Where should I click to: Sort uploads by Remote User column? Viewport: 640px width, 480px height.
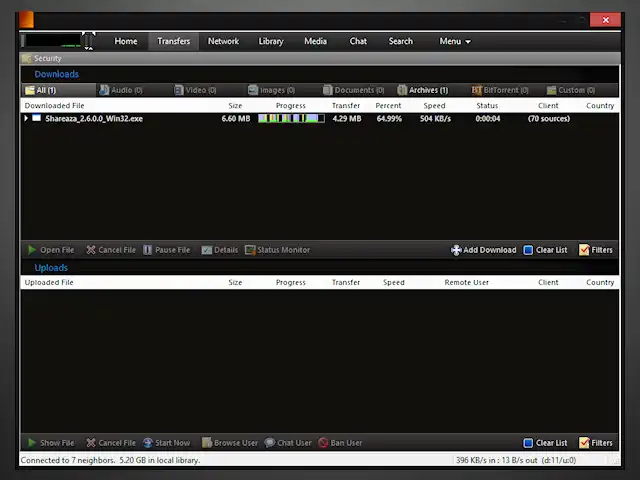pos(467,282)
